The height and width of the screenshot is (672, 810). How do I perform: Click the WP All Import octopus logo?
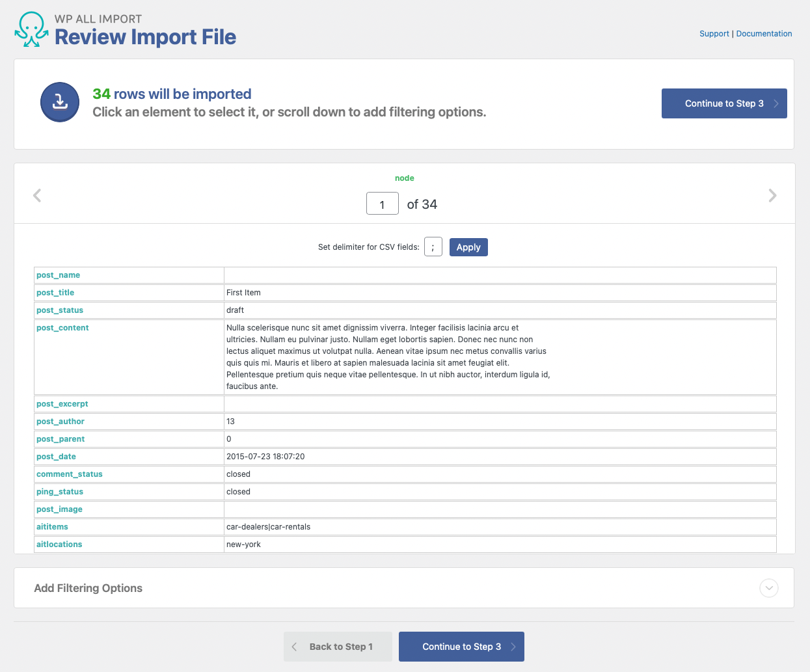31,30
